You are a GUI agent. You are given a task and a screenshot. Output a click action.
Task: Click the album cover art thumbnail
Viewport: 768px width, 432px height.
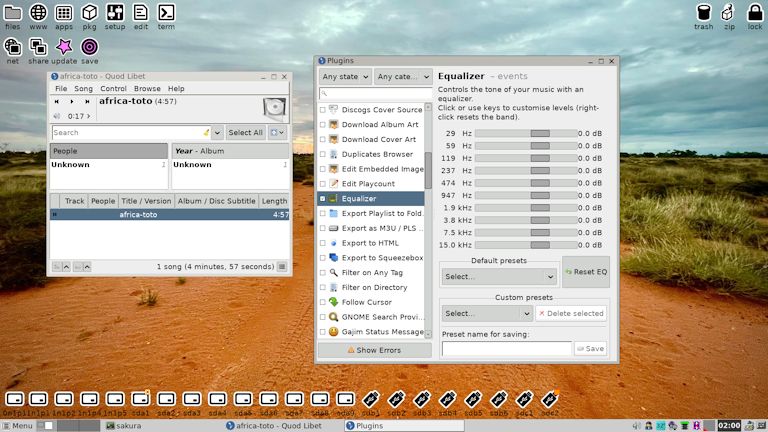(x=274, y=109)
